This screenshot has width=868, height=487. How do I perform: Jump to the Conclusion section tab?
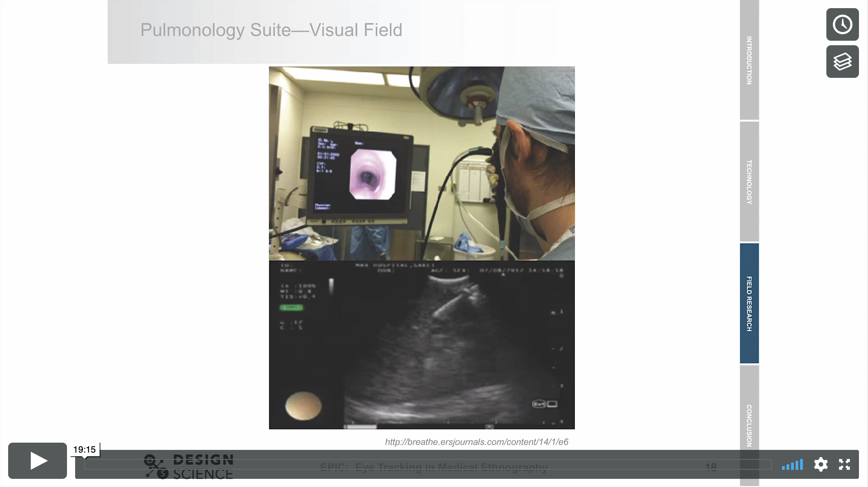coord(749,425)
